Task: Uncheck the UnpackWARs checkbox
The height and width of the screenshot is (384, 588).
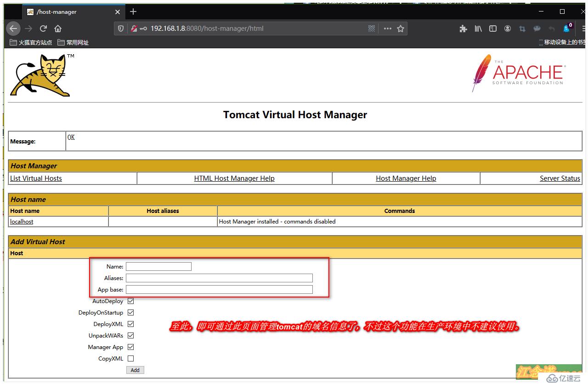Action: (131, 336)
